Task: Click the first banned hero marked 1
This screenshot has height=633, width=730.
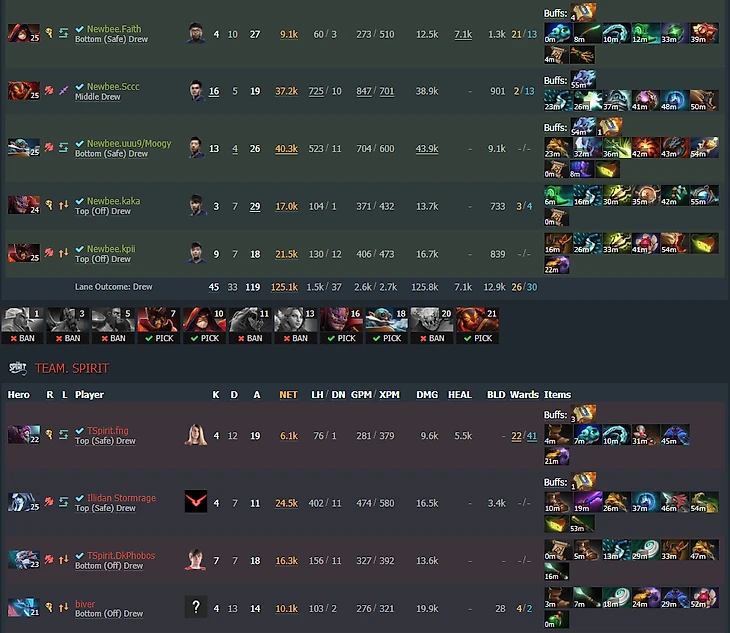Action: 22,325
